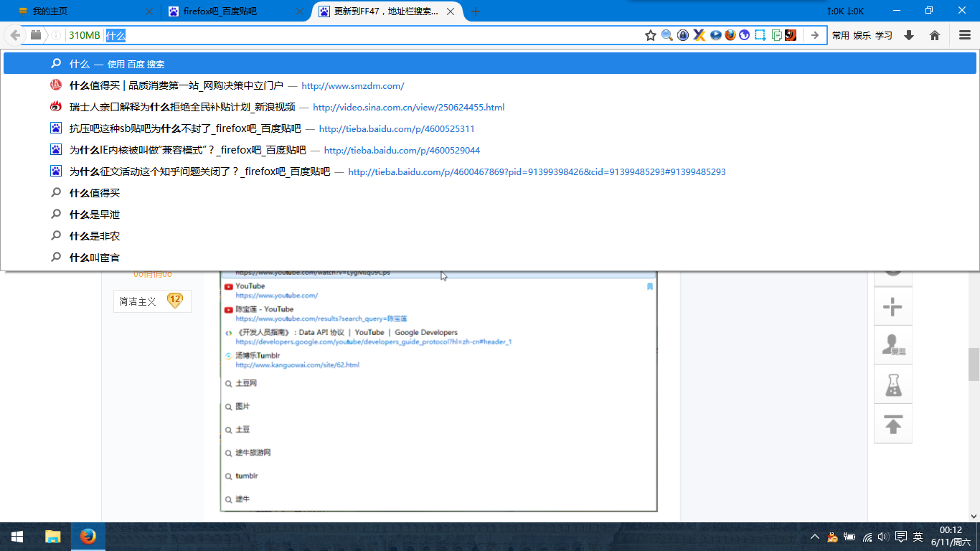Open the 常用 bookmarks folder
The width and height of the screenshot is (980, 551).
click(841, 35)
